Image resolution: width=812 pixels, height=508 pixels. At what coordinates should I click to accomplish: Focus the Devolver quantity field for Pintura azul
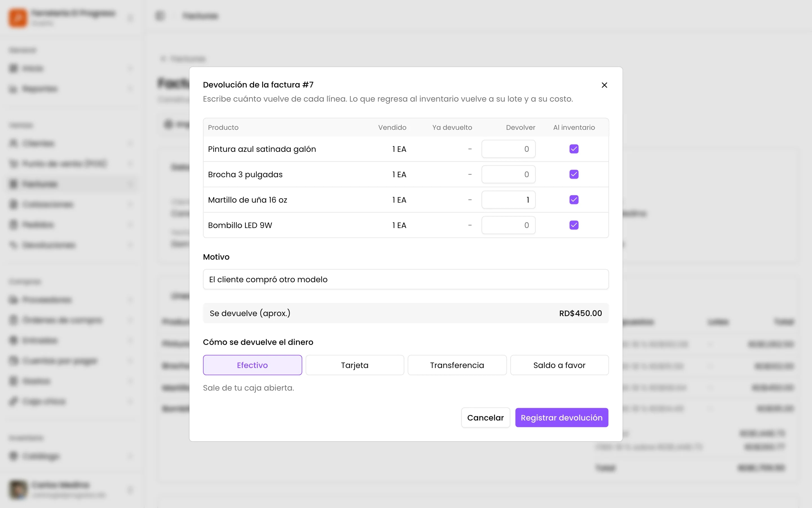508,149
